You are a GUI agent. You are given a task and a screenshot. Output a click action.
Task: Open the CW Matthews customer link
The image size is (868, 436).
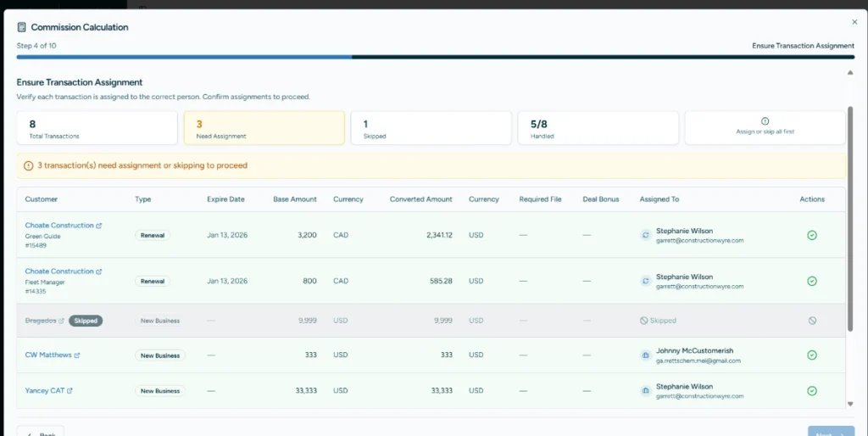[48, 355]
